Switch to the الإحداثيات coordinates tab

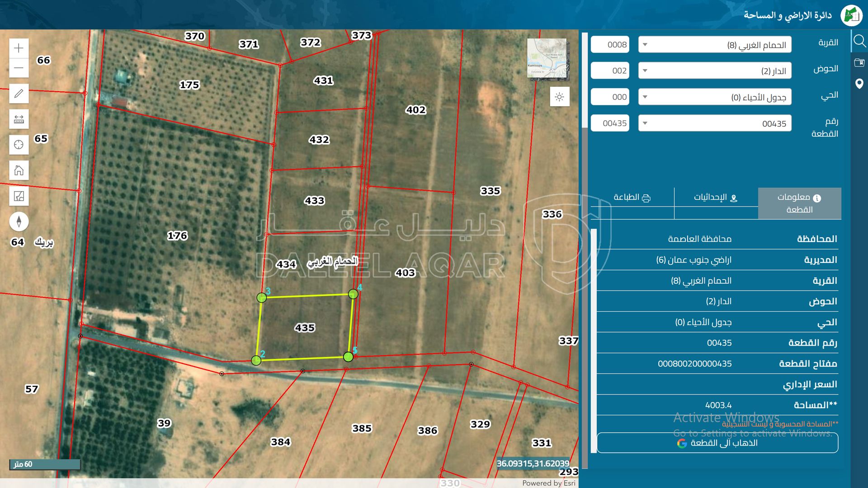[x=716, y=197]
